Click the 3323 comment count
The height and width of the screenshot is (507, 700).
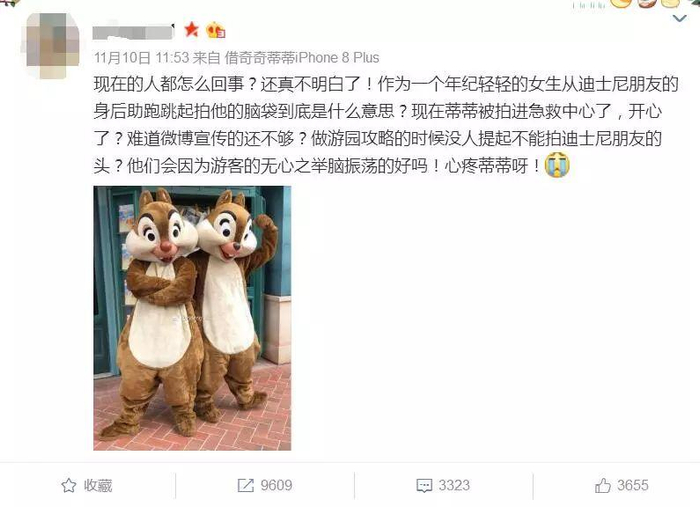[454, 485]
